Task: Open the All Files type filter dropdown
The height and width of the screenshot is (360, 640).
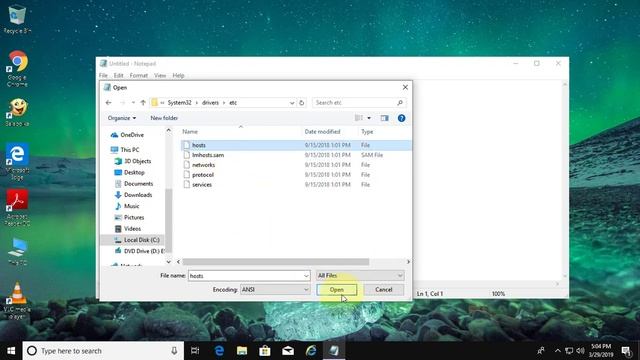Action: [360, 276]
